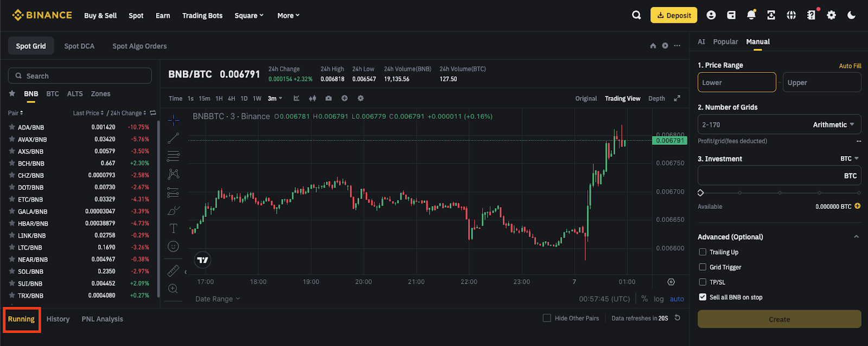Uncheck Sell all BNB on stop
Image resolution: width=868 pixels, height=346 pixels.
(703, 297)
